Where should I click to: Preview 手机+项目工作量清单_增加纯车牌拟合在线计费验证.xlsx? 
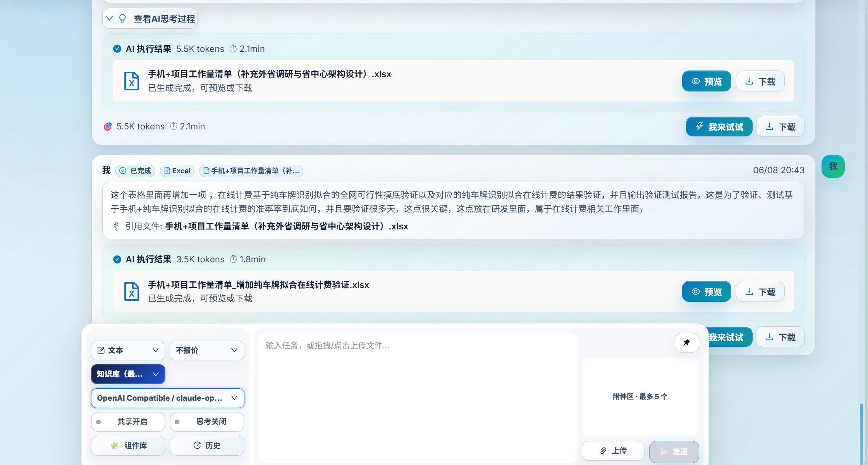[x=706, y=292]
